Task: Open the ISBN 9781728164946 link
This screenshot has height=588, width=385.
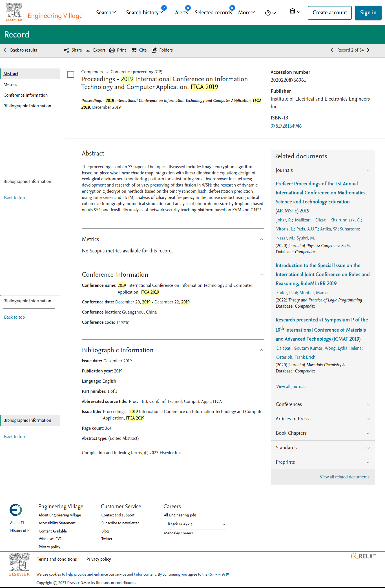Action: pyautogui.click(x=286, y=126)
